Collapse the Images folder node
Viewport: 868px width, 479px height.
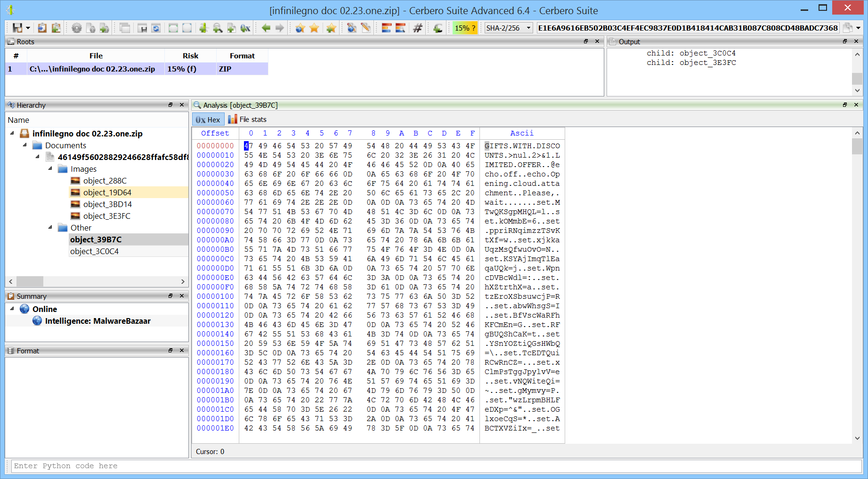pos(50,169)
